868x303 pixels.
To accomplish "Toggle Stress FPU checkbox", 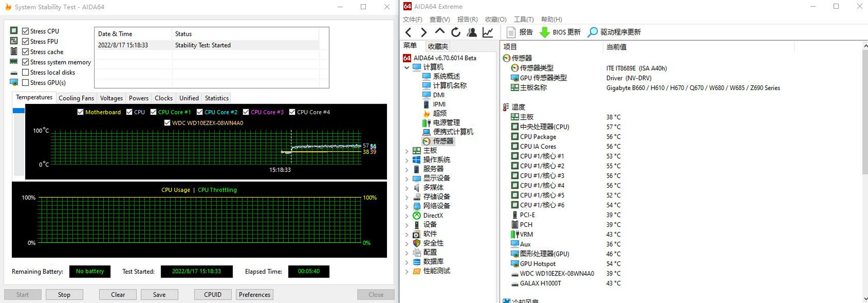I will click(25, 41).
